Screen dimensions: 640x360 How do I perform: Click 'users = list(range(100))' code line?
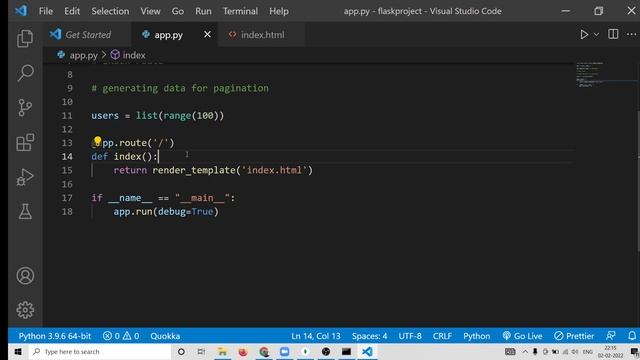[158, 116]
